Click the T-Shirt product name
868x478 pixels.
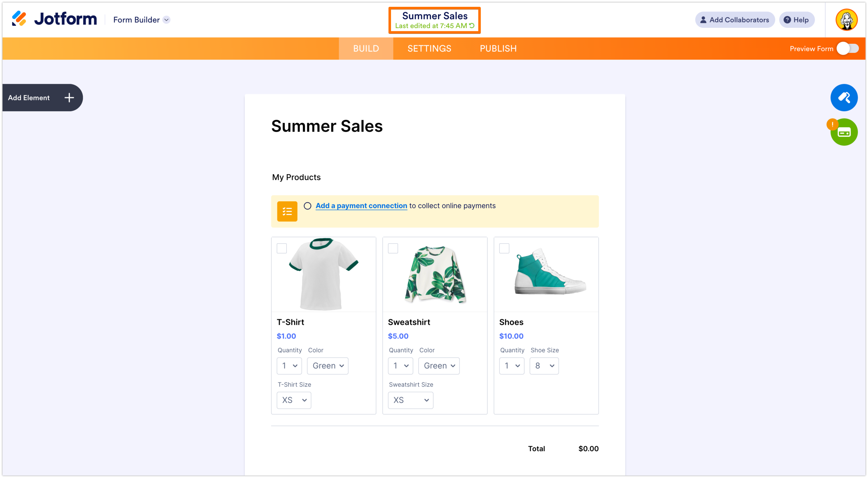click(290, 322)
